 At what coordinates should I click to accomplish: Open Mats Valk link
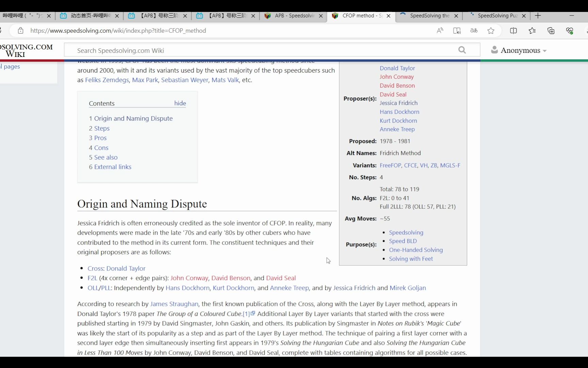click(x=225, y=80)
